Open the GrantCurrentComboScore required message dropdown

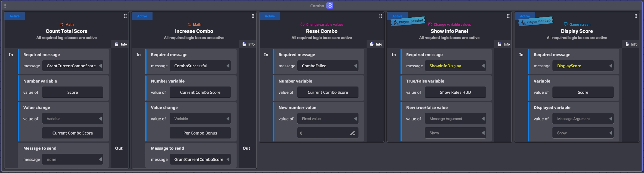coord(72,66)
